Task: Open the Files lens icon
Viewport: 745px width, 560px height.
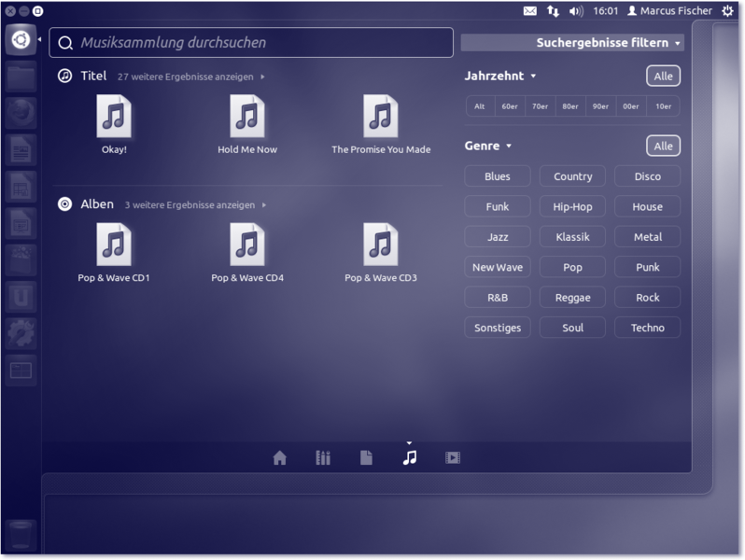Action: 366,457
